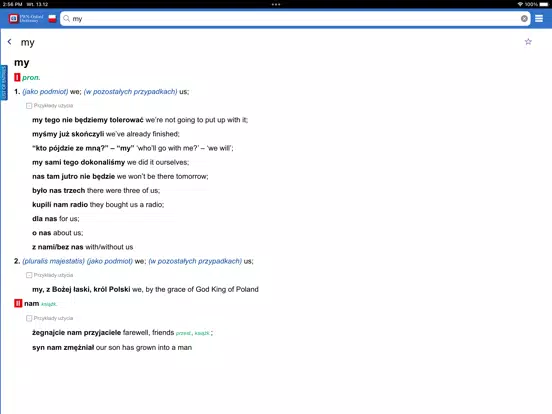The height and width of the screenshot is (414, 552).
Task: Select phrase 'my, z Bożej łaski, król Polski'
Action: (x=81, y=289)
